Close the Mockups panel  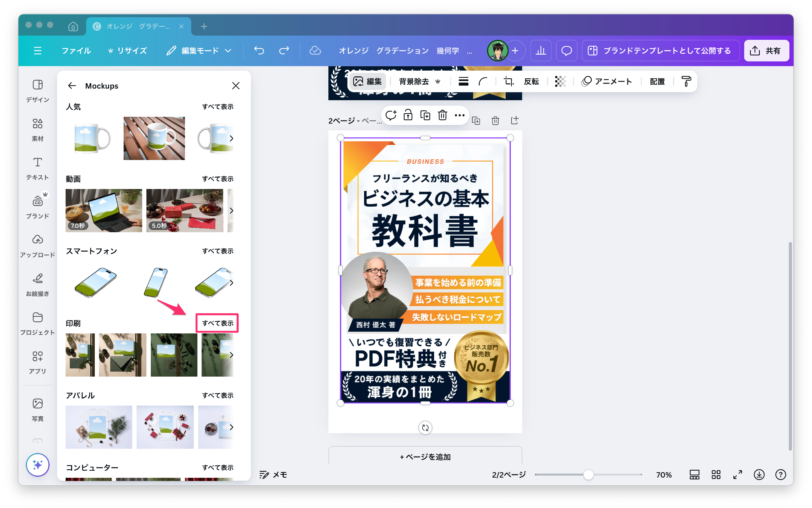point(236,85)
